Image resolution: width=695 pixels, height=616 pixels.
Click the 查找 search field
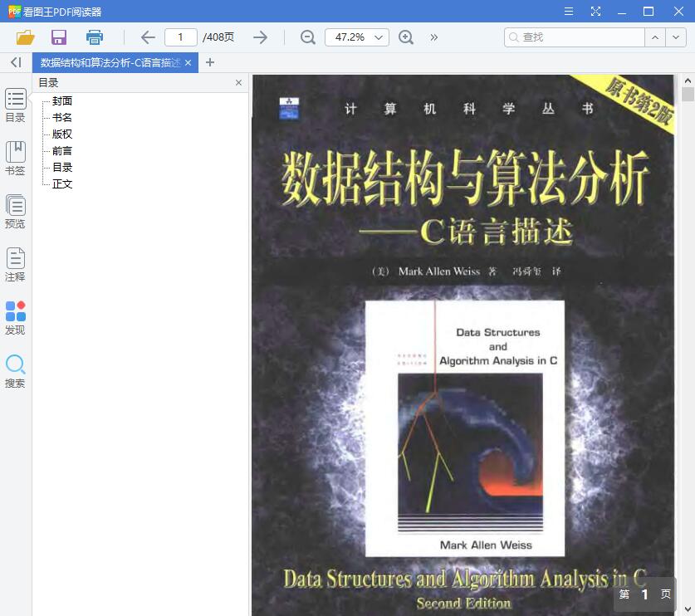[x=574, y=37]
